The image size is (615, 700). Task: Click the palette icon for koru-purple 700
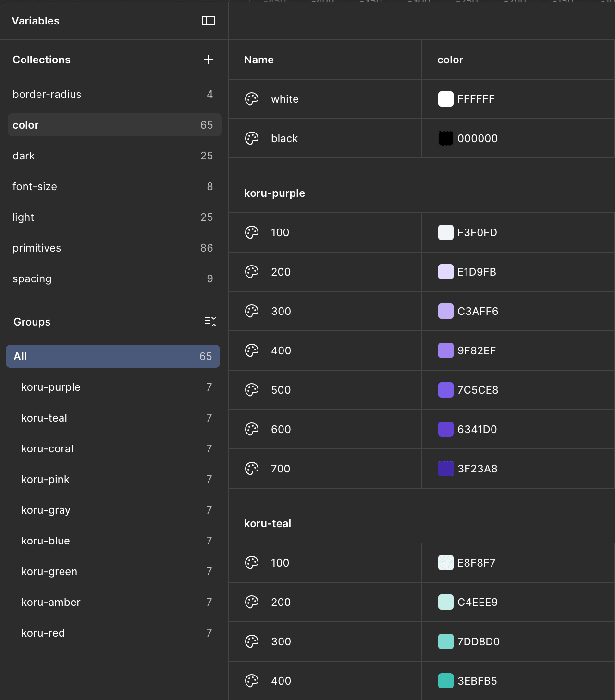[x=252, y=469]
